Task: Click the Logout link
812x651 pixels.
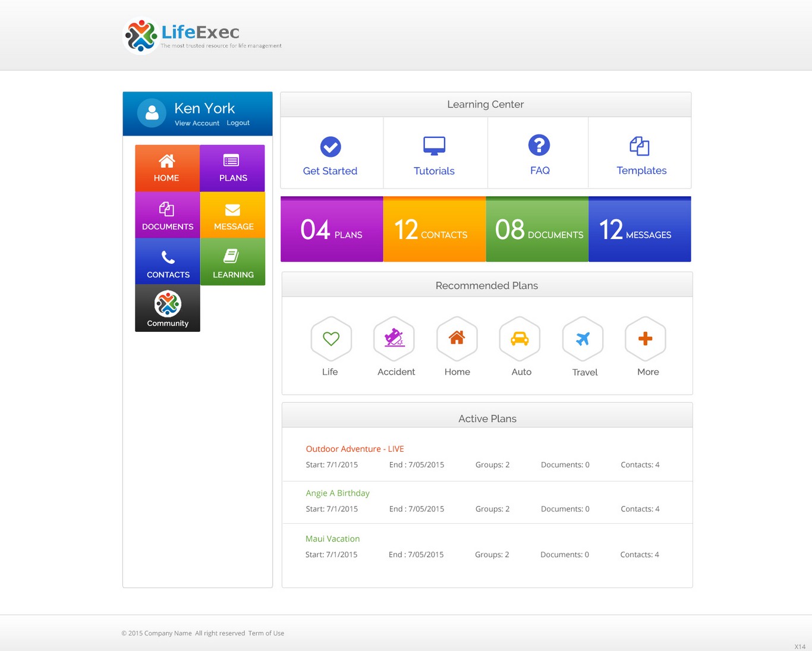Action: coord(238,123)
